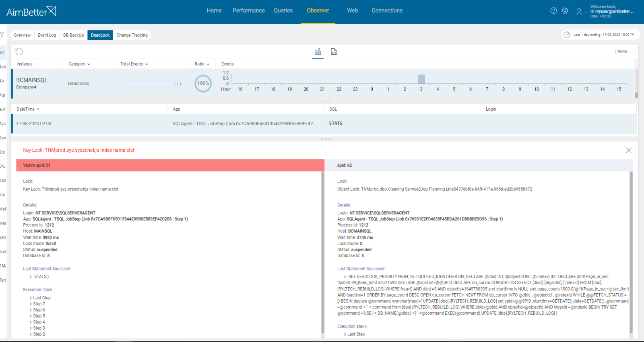Expand victim Last Step in execution stack
Viewport: 644px width, 342px height.
(31, 298)
